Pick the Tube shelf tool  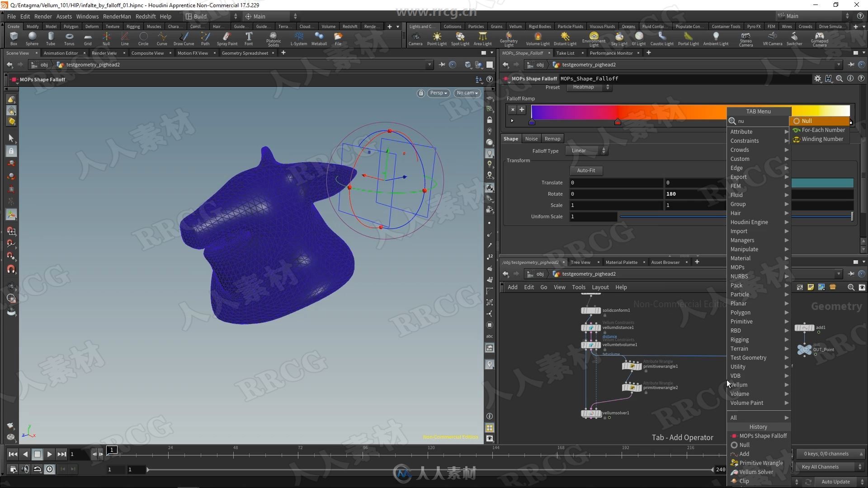[51, 38]
